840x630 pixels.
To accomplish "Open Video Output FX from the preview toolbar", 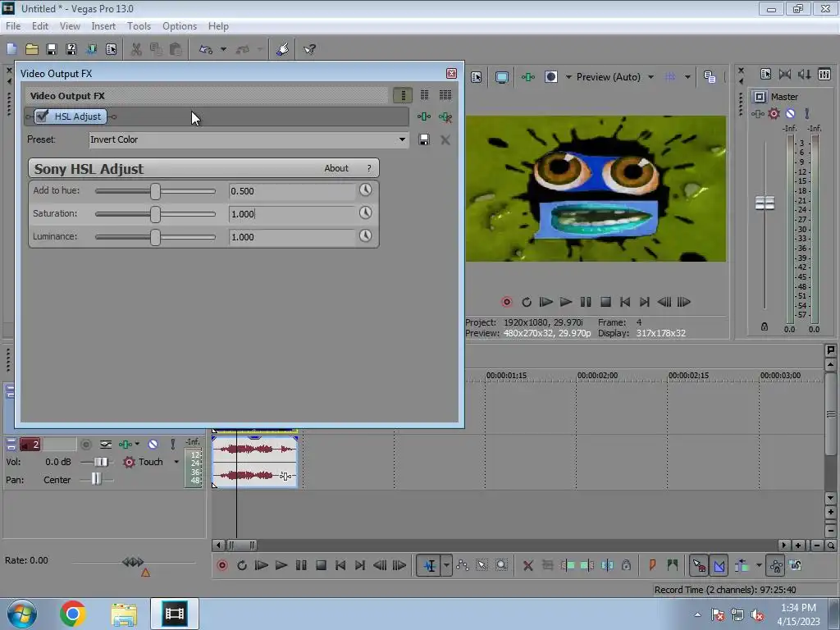I will pos(528,77).
